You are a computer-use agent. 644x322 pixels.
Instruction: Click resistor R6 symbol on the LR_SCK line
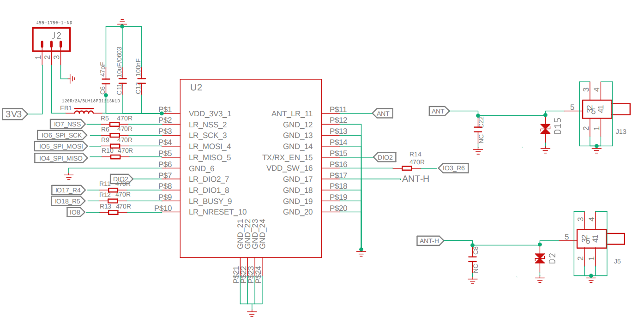tap(115, 135)
